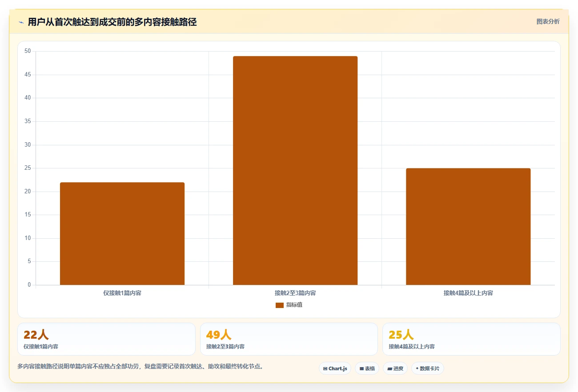The image size is (578, 392).
Task: Click the y-axis value 0
Action: [x=29, y=285]
